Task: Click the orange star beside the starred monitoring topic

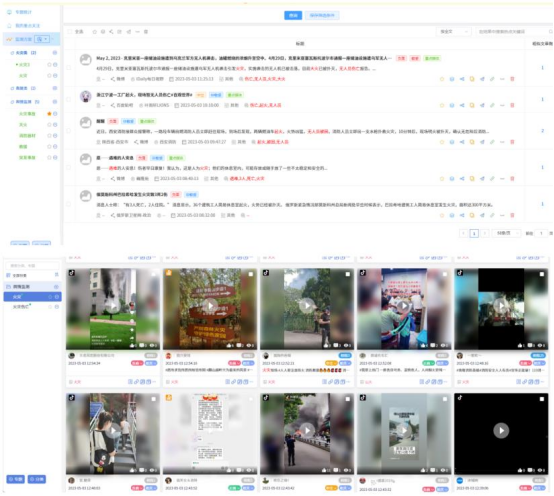Action: pyautogui.click(x=49, y=114)
